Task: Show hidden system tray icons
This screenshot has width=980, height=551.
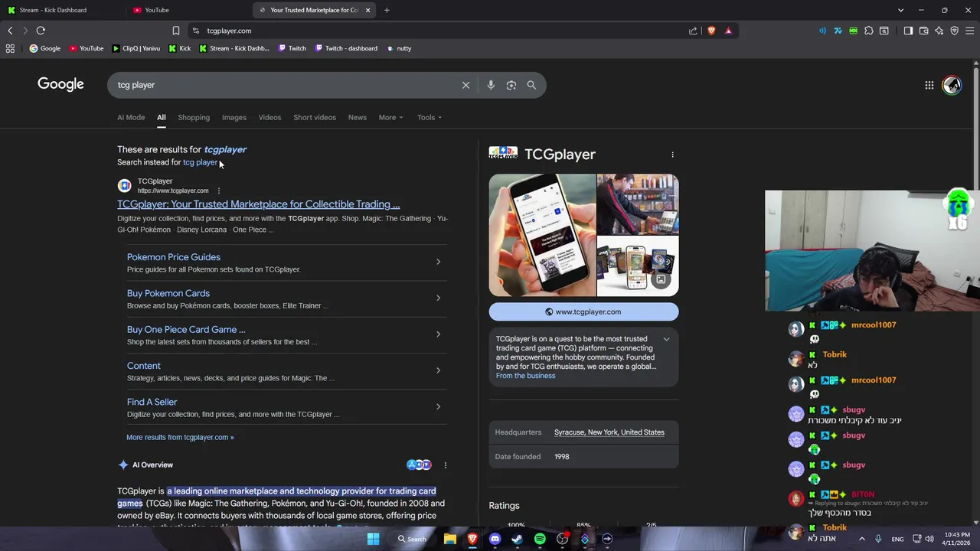Action: point(862,539)
